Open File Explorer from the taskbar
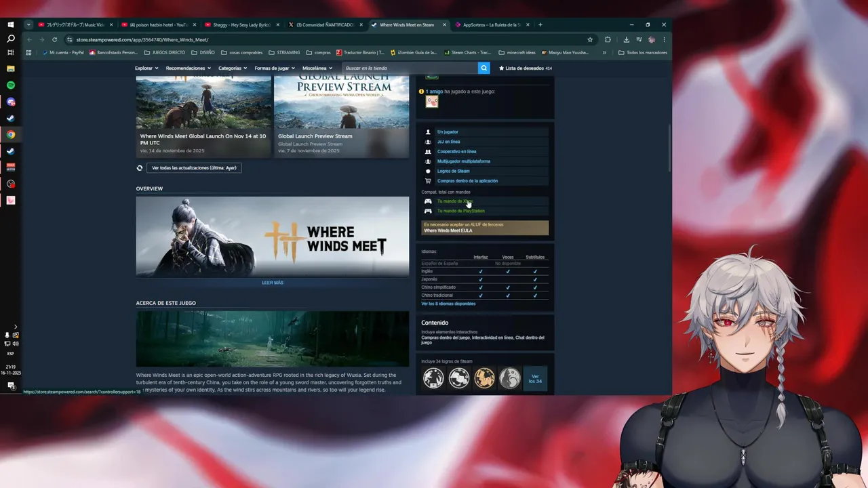The image size is (868, 488). tap(10, 68)
